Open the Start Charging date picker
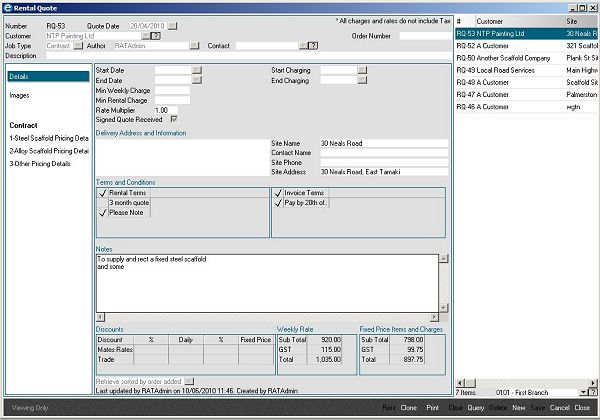 pyautogui.click(x=362, y=71)
